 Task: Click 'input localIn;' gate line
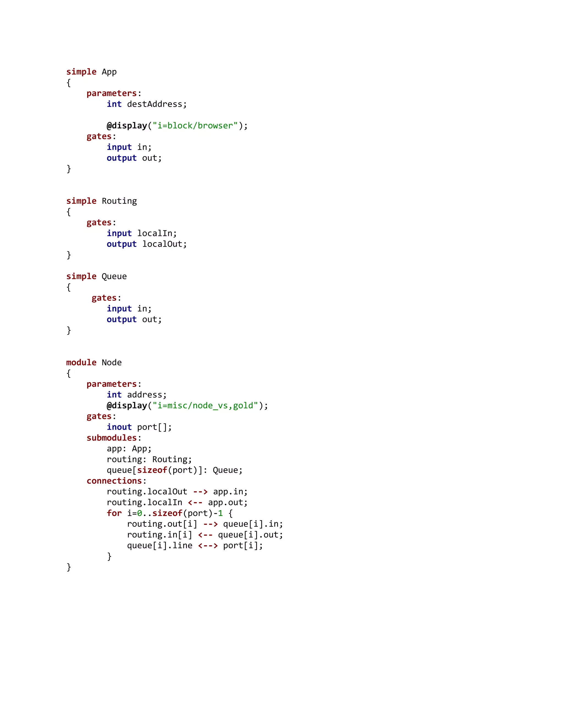click(142, 233)
